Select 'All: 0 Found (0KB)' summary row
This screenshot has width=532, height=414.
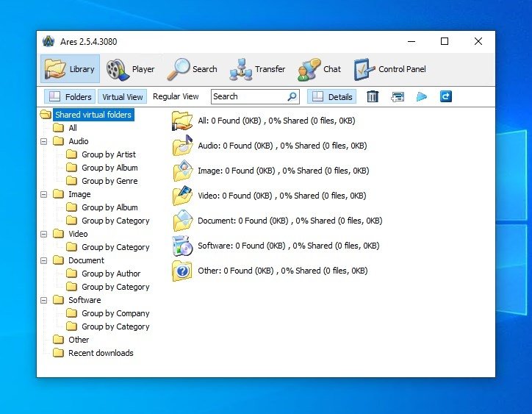[276, 121]
